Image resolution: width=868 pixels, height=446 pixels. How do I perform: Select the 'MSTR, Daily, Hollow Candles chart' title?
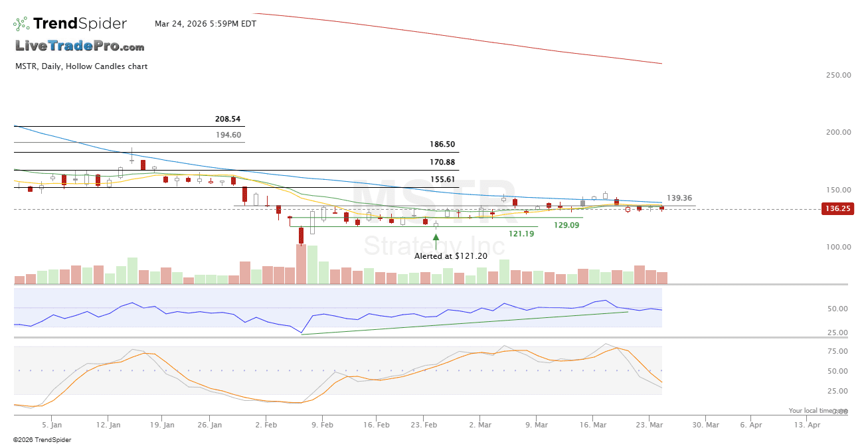click(82, 66)
